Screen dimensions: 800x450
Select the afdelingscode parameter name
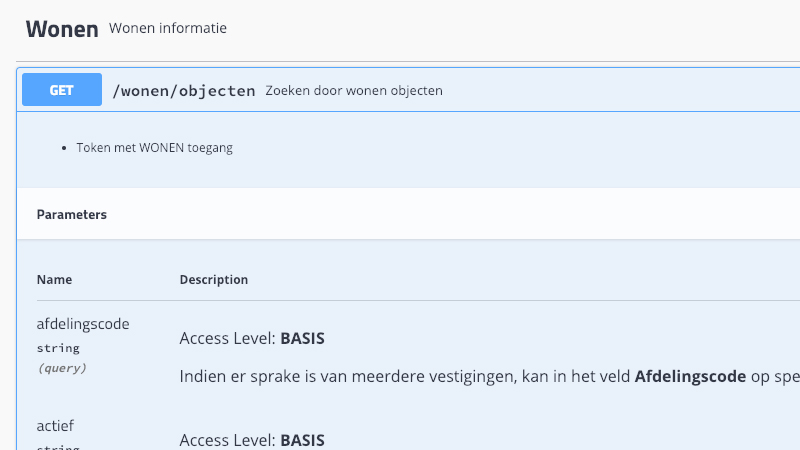pos(83,324)
